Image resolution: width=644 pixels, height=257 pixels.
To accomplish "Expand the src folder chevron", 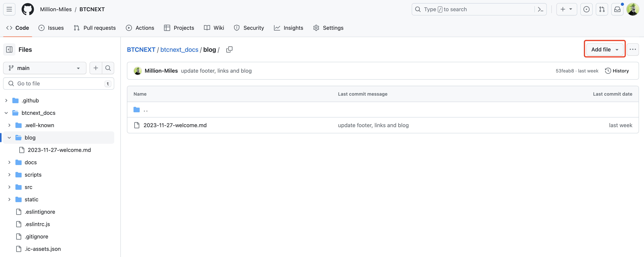I will (9, 187).
